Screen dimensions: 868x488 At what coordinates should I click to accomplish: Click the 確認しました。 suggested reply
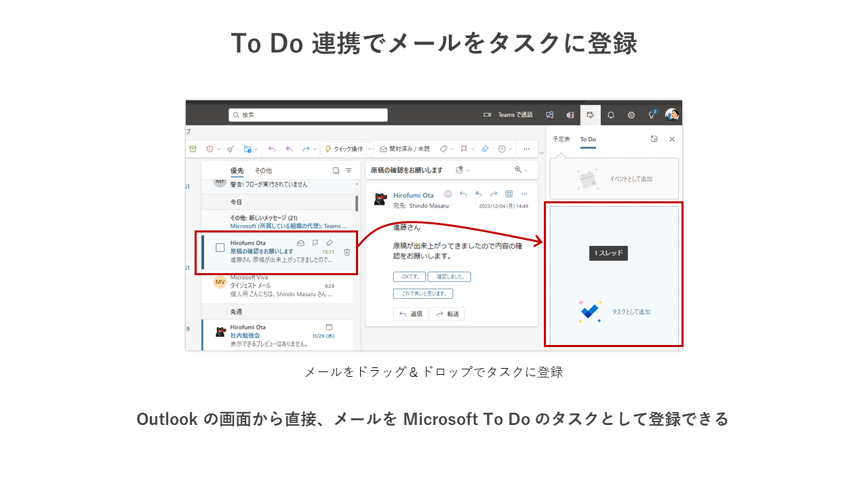(449, 277)
